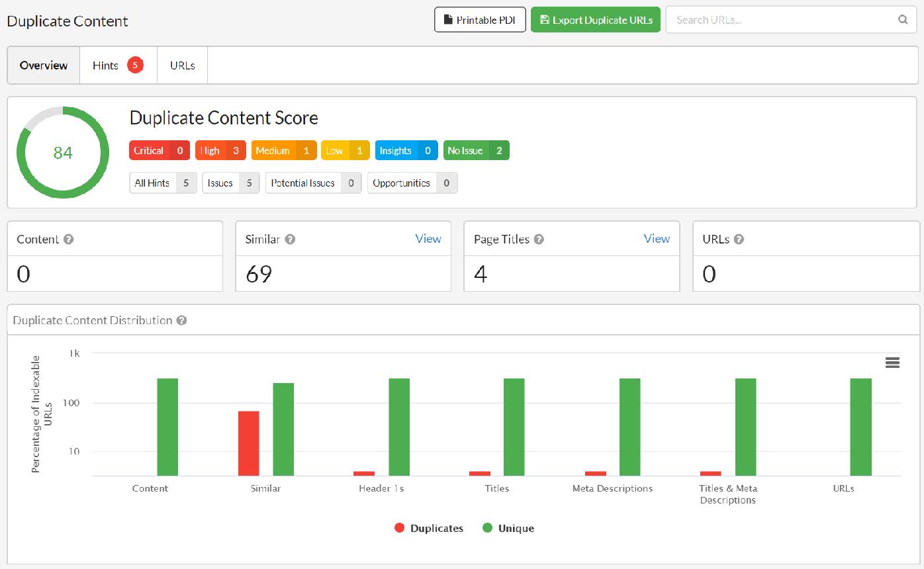Open View link for Page Titles

(x=657, y=239)
